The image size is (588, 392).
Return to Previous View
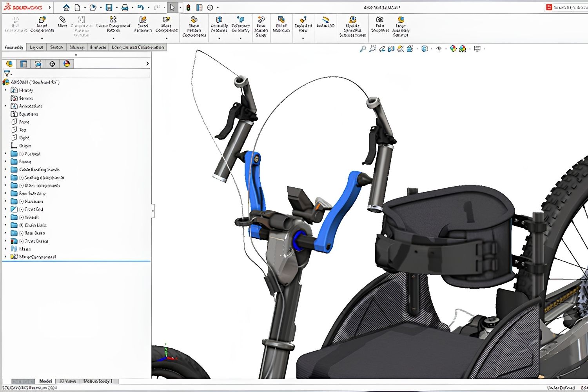(382, 49)
